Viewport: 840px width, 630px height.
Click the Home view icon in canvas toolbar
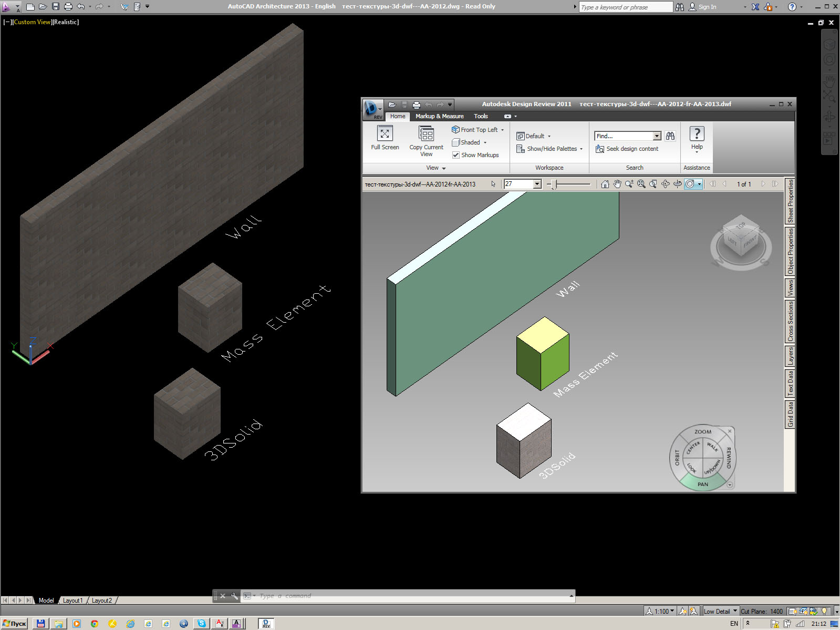point(605,184)
